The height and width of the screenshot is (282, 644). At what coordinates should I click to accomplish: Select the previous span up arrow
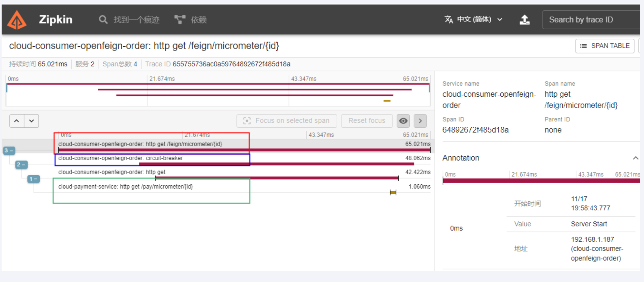[x=17, y=121]
